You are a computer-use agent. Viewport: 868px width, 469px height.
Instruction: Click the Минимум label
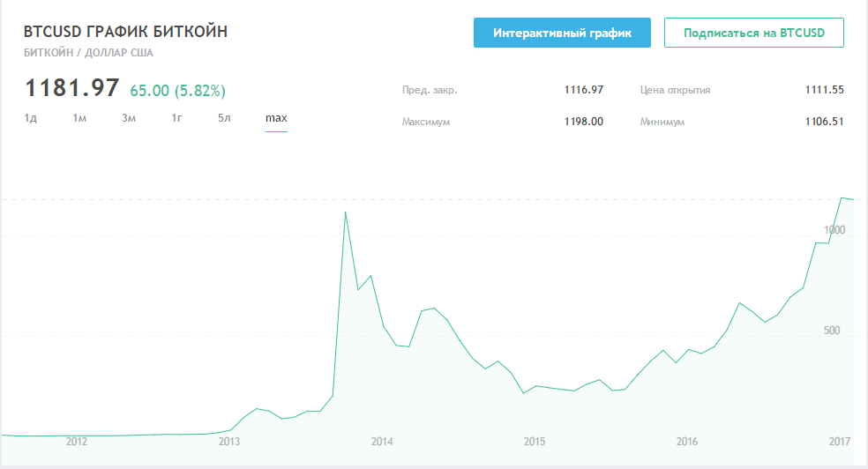pos(662,122)
